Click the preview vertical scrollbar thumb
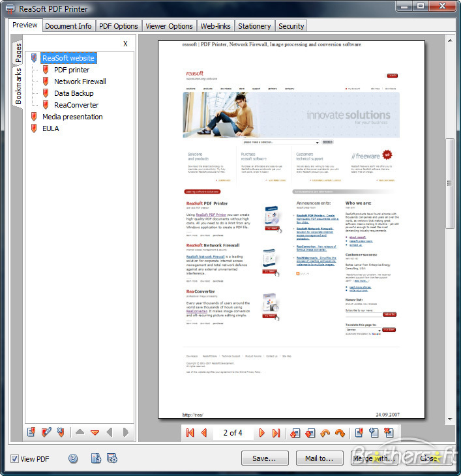The height and width of the screenshot is (476, 461). tap(450, 183)
